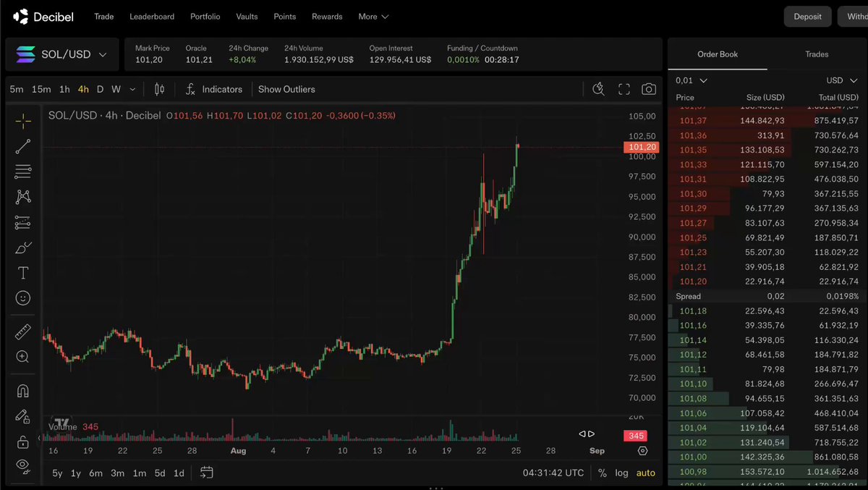Open the forecasting and measurement tools
Viewport: 868px width, 490px height.
(x=23, y=222)
